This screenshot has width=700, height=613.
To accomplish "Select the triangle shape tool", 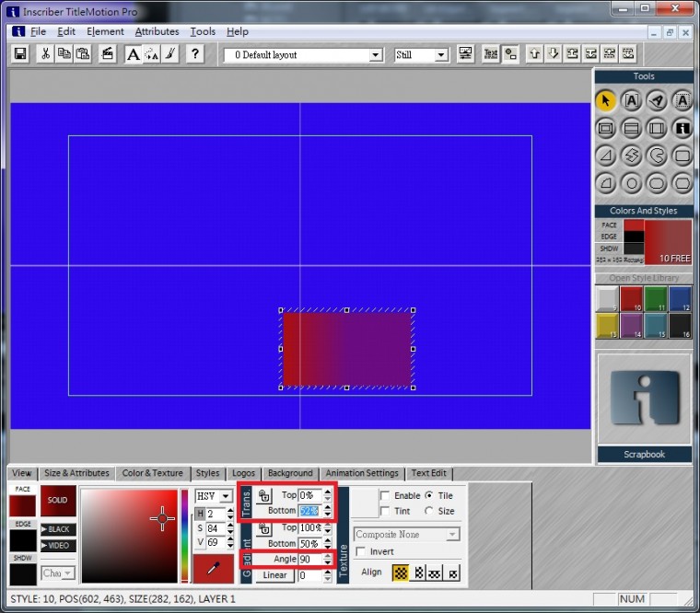I will 606,156.
